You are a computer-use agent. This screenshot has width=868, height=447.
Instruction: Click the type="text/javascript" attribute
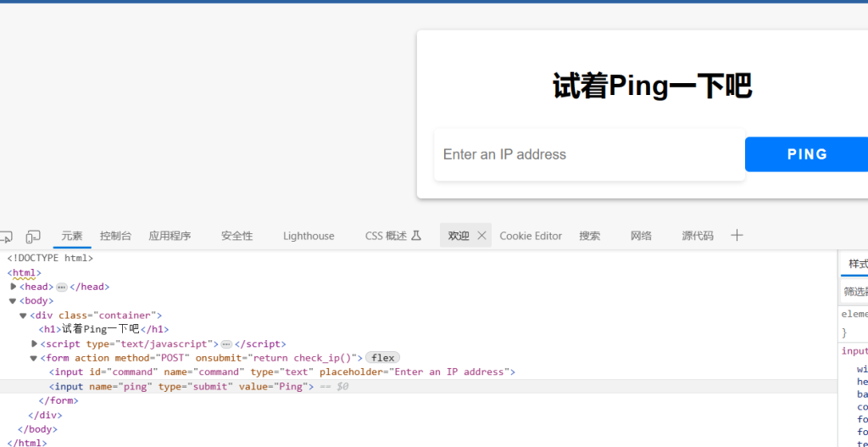pyautogui.click(x=149, y=344)
